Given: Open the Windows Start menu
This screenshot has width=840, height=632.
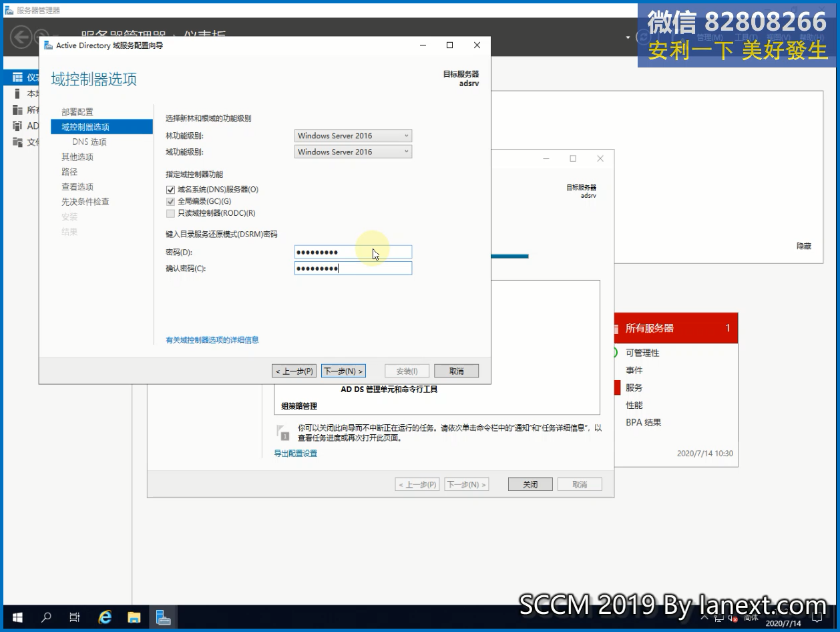Looking at the screenshot, I should (x=17, y=617).
